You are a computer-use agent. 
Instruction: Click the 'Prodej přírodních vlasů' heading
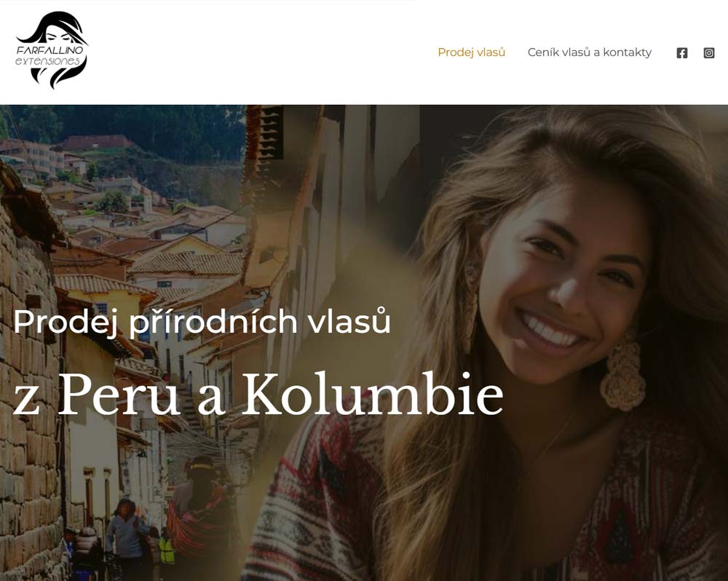tap(202, 321)
